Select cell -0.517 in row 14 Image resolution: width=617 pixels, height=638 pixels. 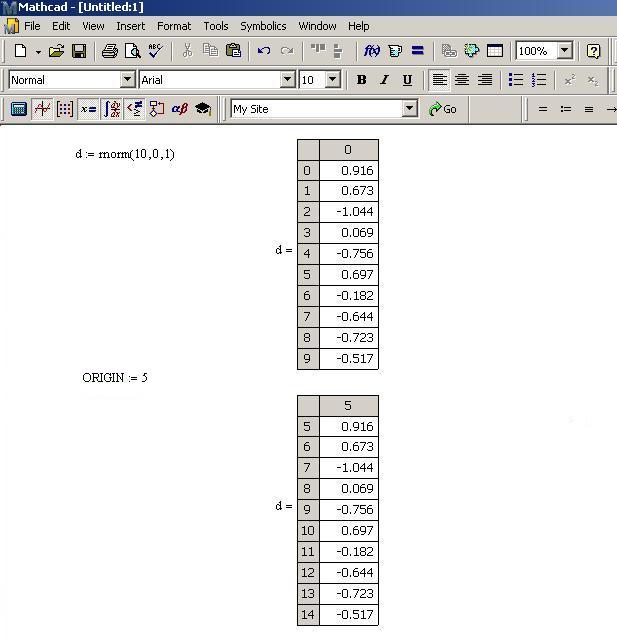(x=349, y=614)
